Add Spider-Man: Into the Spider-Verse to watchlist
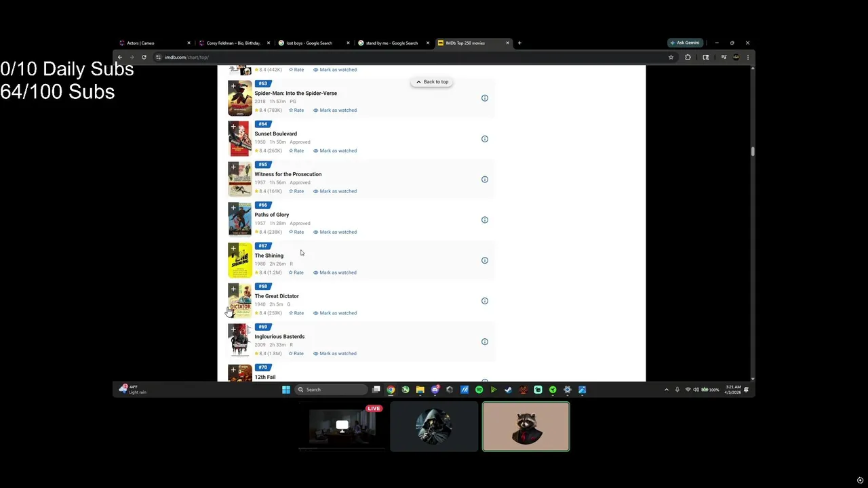 pyautogui.click(x=233, y=86)
